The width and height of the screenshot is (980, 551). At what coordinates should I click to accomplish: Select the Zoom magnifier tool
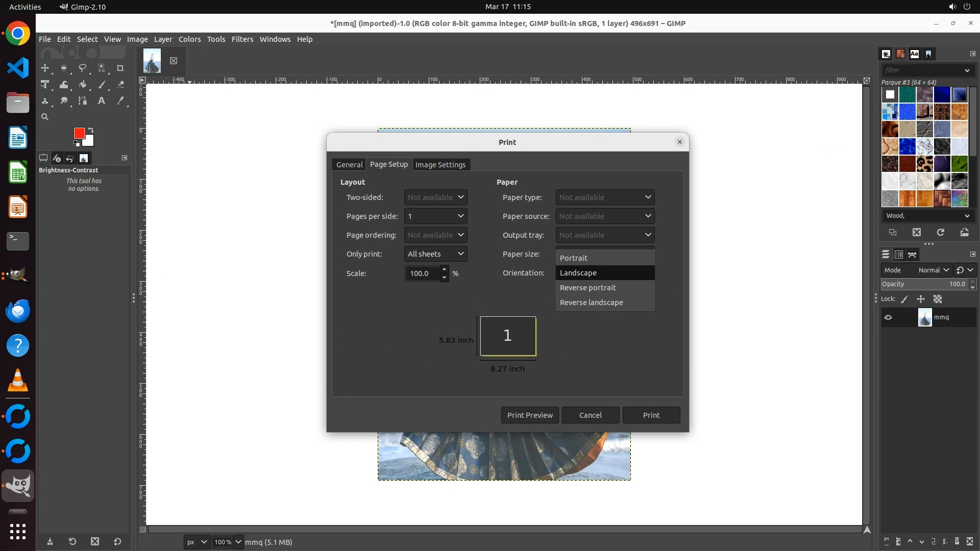45,117
